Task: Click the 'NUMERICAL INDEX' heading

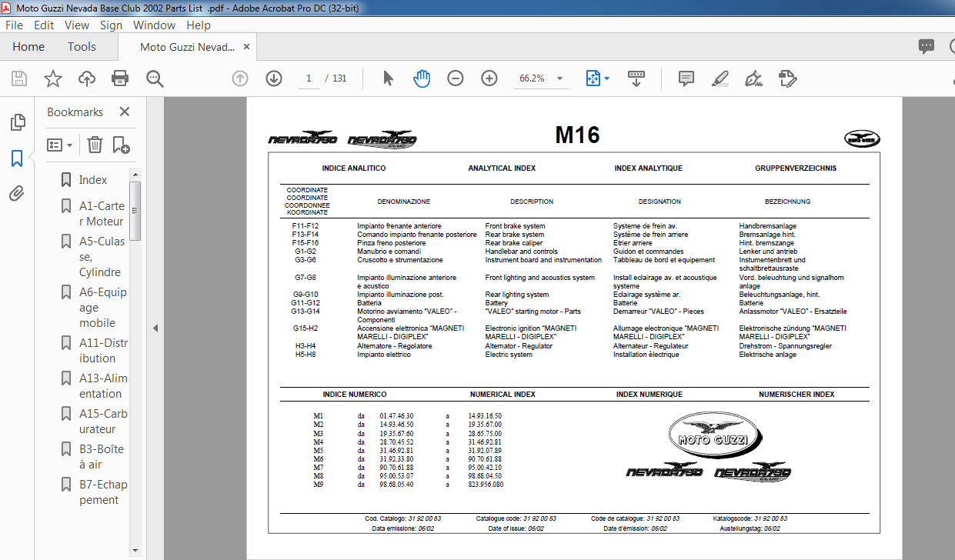Action: click(x=503, y=394)
